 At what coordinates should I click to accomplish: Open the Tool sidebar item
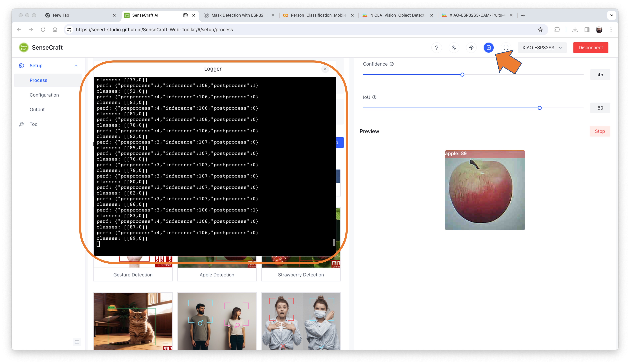tap(34, 124)
